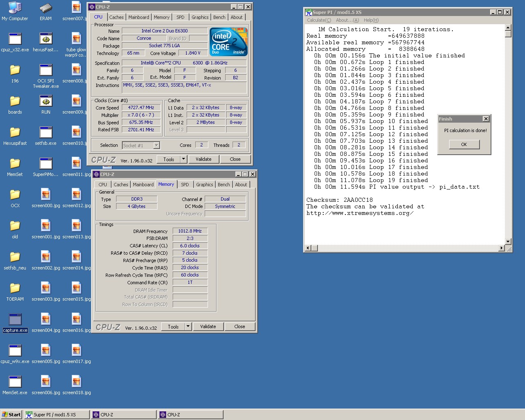Open Calculate menu in Super PI

coord(319,20)
